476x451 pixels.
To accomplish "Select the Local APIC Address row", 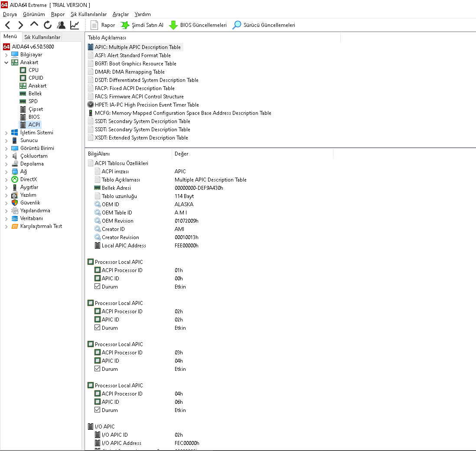I will click(147, 246).
